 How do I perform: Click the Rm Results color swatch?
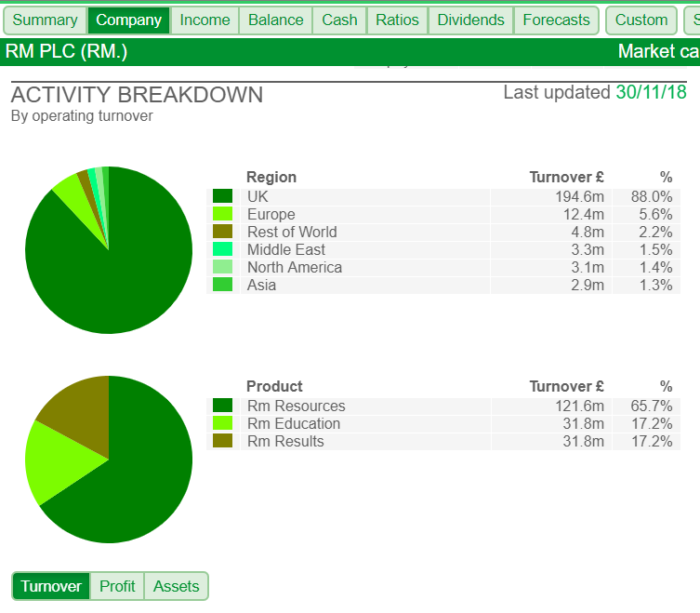pos(222,441)
